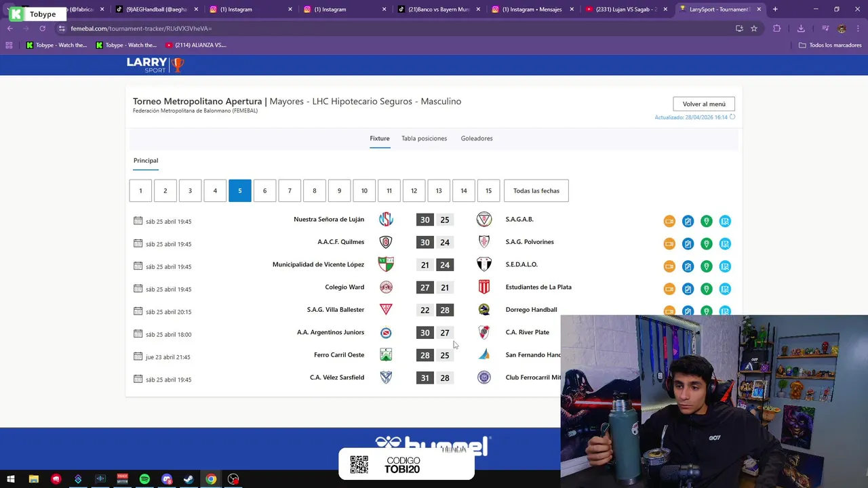Image resolution: width=868 pixels, height=488 pixels.
Task: Click the S.A.G. Polvorines team name
Action: click(x=530, y=242)
